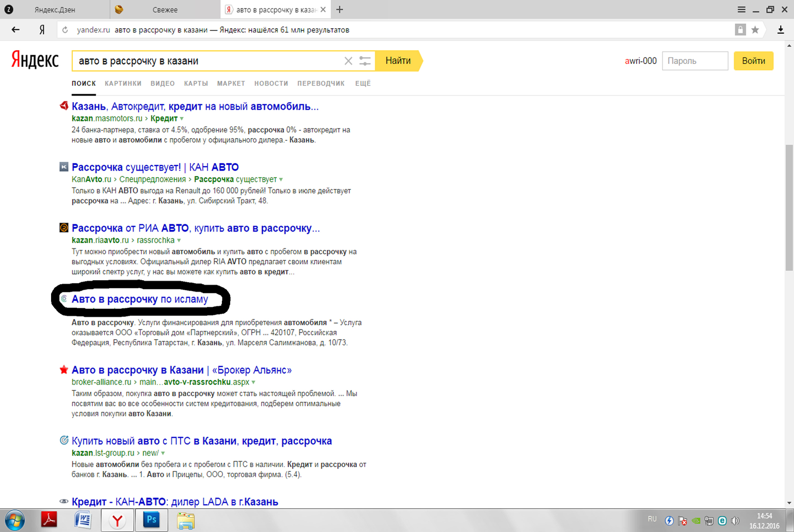Switch to the Яндекс.Дзен browser tab
Image resolution: width=794 pixels, height=532 pixels.
pyautogui.click(x=55, y=9)
